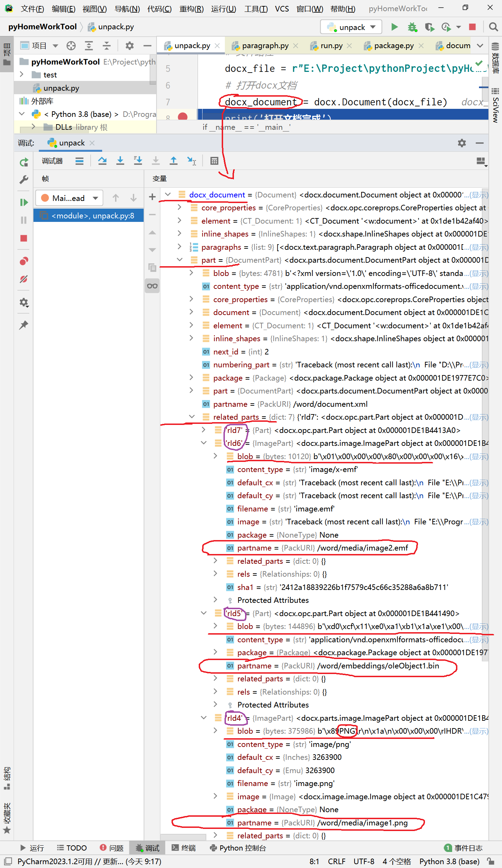The width and height of the screenshot is (502, 868).
Task: Click the select opened file target icon
Action: pyautogui.click(x=71, y=46)
